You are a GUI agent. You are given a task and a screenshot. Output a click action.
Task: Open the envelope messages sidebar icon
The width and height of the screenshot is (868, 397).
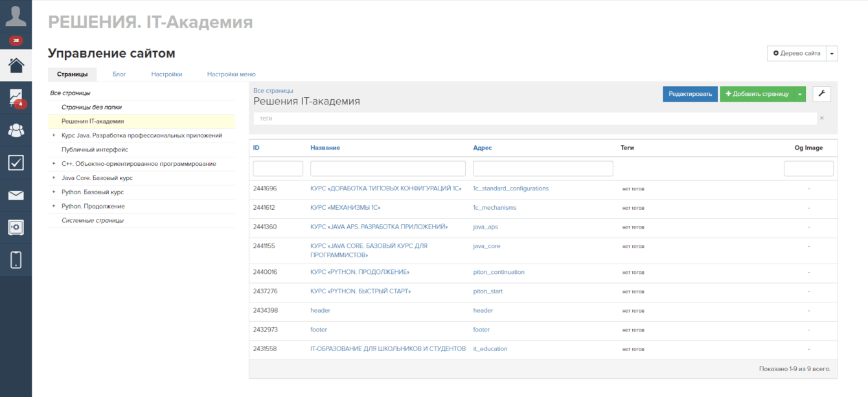16,195
